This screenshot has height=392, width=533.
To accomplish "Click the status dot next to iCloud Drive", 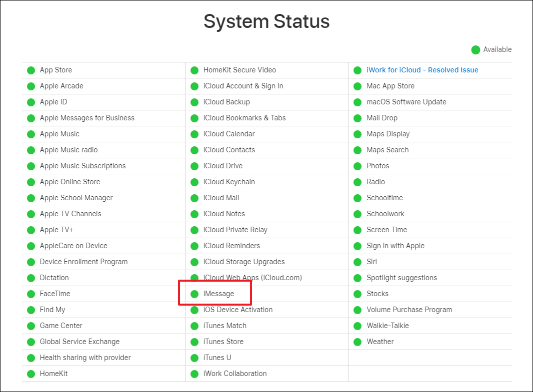I will (194, 166).
